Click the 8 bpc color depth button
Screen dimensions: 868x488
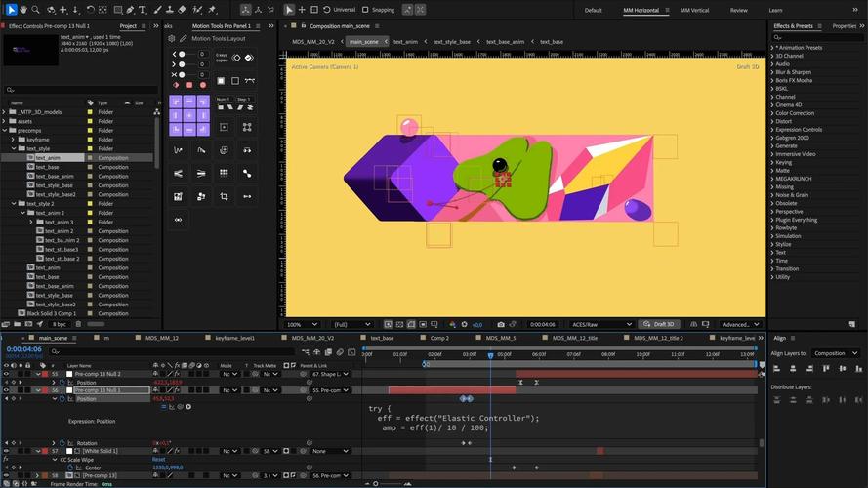(x=60, y=324)
